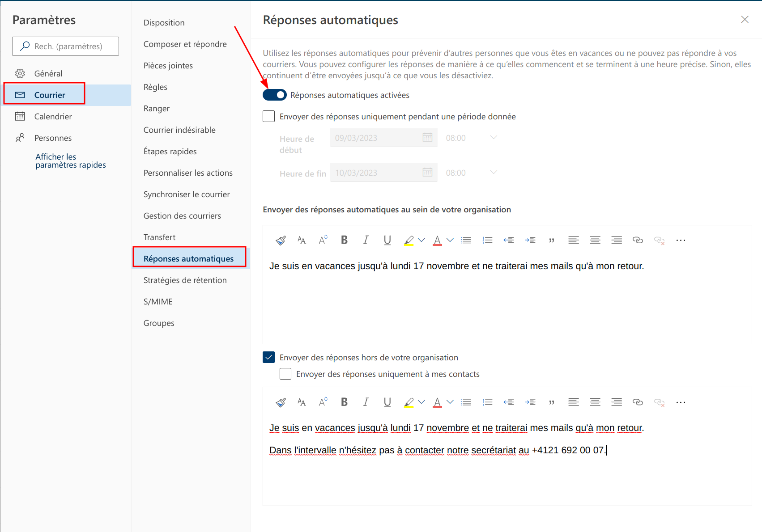The image size is (762, 532).
Task: Click Italic in the lower editor toolbar
Action: (x=366, y=402)
